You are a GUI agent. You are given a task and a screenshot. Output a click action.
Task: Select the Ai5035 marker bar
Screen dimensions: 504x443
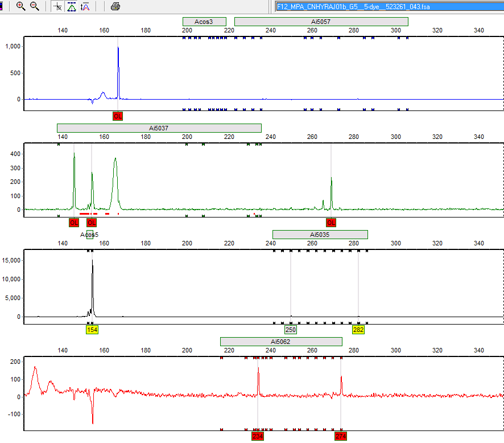click(x=320, y=235)
